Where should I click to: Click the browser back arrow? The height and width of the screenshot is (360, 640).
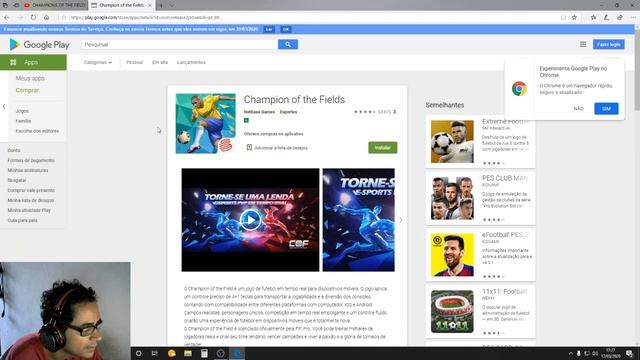pos(7,18)
